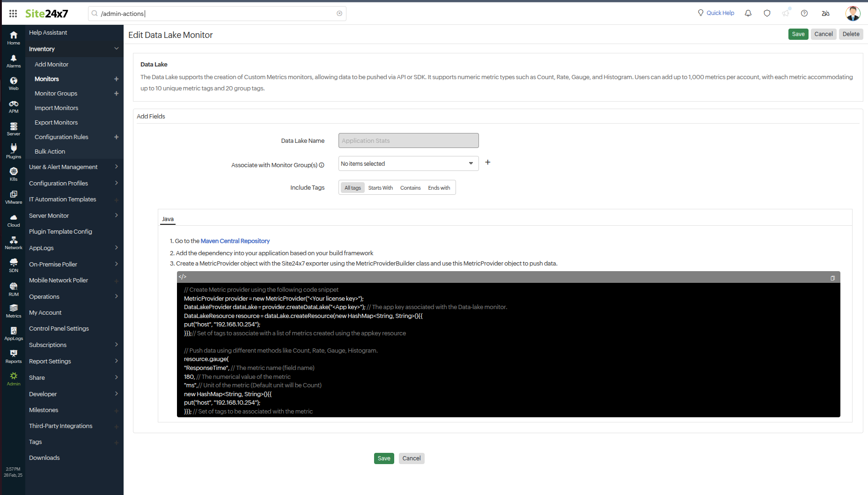This screenshot has height=495, width=868.
Task: Switch tag filtering to Ends with
Action: click(439, 187)
